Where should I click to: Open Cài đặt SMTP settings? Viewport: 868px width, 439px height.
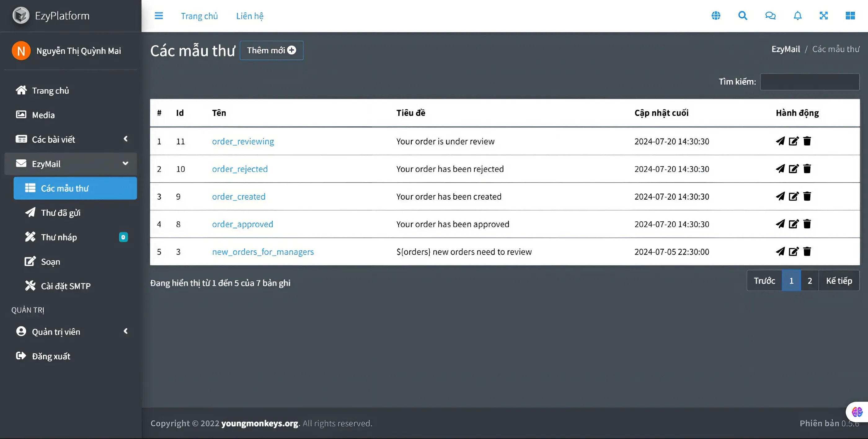[x=75, y=286]
